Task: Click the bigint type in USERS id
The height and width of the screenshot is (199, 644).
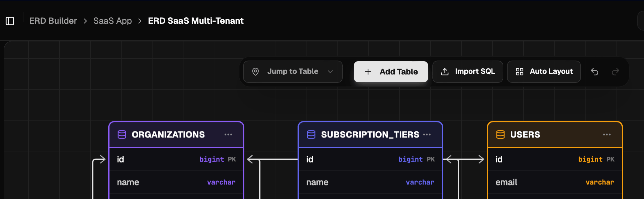Action: click(590, 159)
